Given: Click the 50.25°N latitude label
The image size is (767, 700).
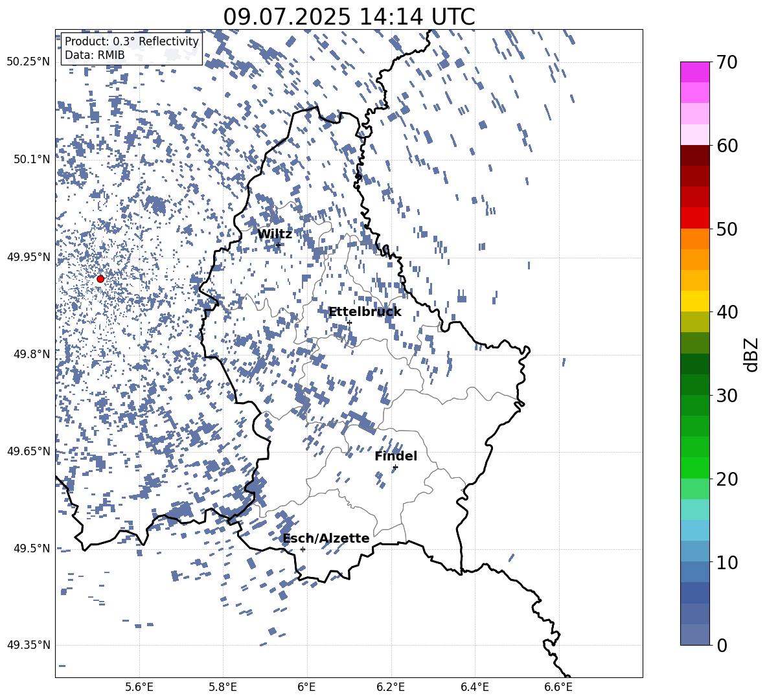Looking at the screenshot, I should 29,62.
